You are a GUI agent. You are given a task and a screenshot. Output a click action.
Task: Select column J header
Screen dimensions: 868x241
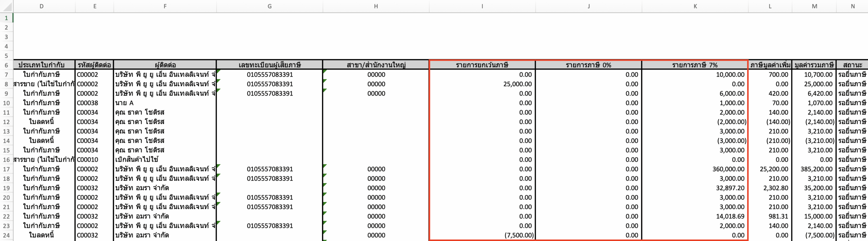[589, 6]
